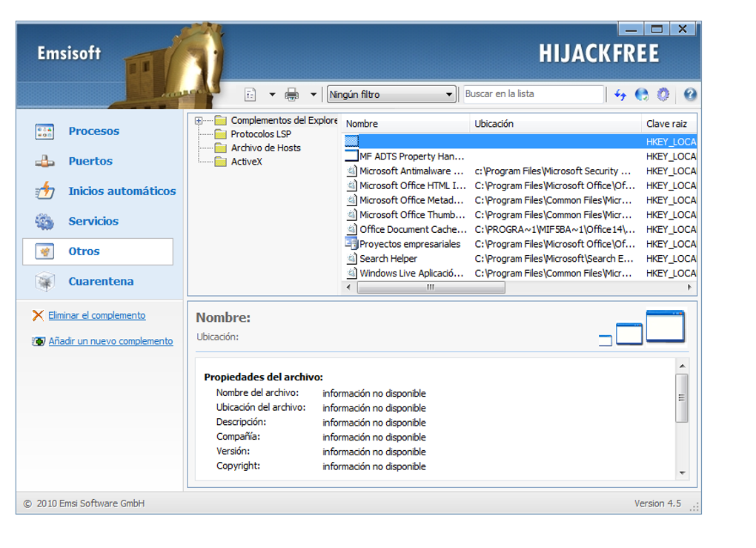The width and height of the screenshot is (756, 548).
Task: Go to the Servicios section
Action: click(93, 221)
